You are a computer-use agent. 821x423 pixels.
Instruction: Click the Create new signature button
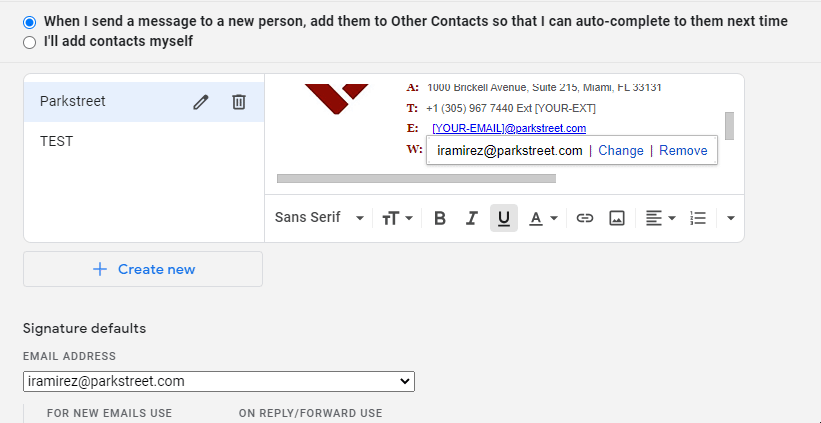(143, 269)
